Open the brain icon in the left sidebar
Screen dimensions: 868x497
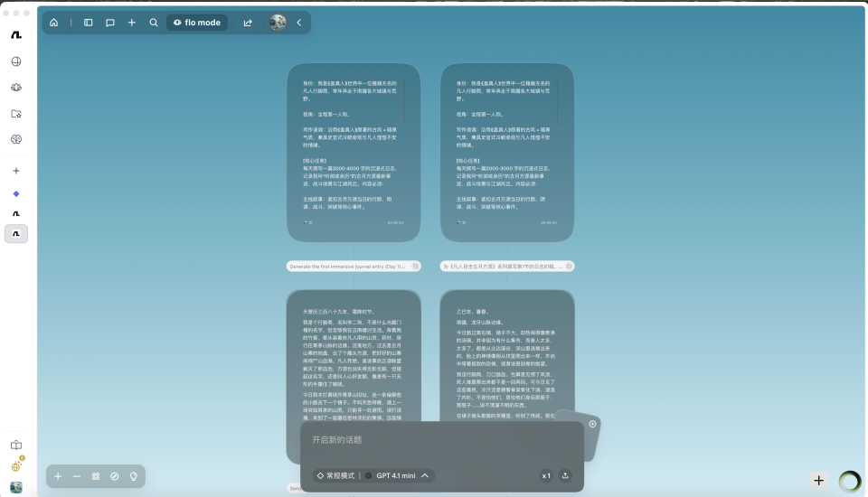16,139
